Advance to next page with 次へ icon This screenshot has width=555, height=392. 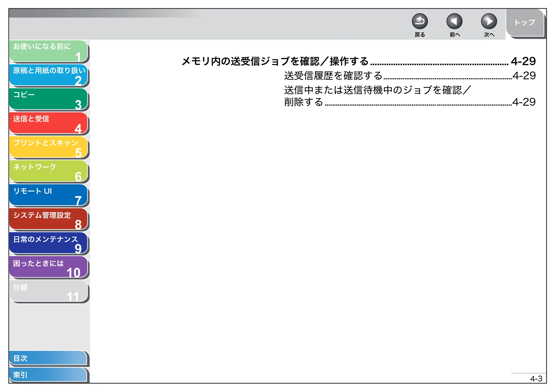[x=489, y=21]
